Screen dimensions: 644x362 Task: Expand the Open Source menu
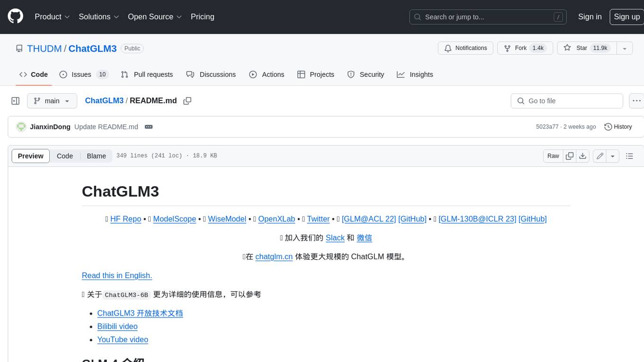[155, 17]
